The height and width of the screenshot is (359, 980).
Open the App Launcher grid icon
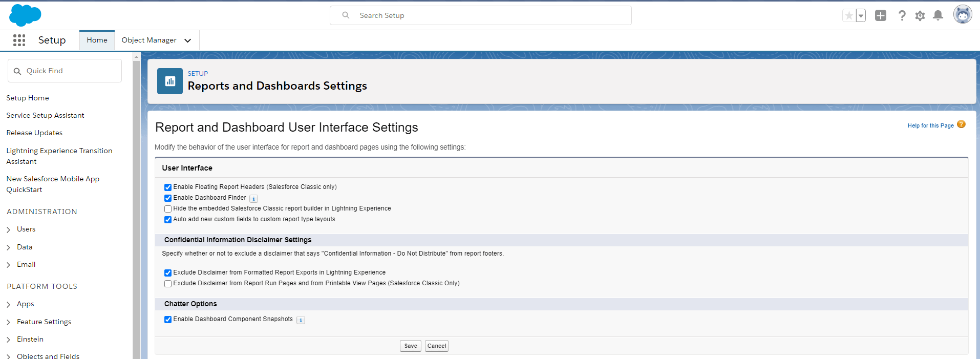click(19, 40)
